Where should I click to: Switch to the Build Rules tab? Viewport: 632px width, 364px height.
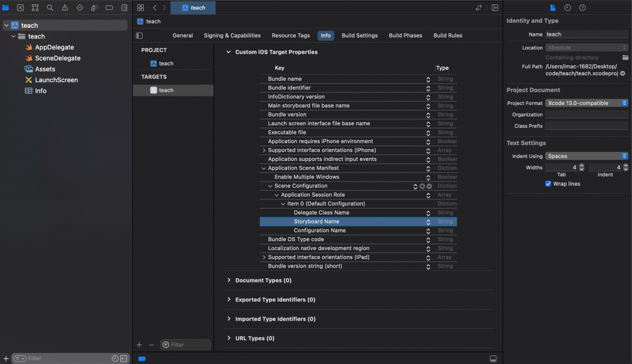coord(448,35)
